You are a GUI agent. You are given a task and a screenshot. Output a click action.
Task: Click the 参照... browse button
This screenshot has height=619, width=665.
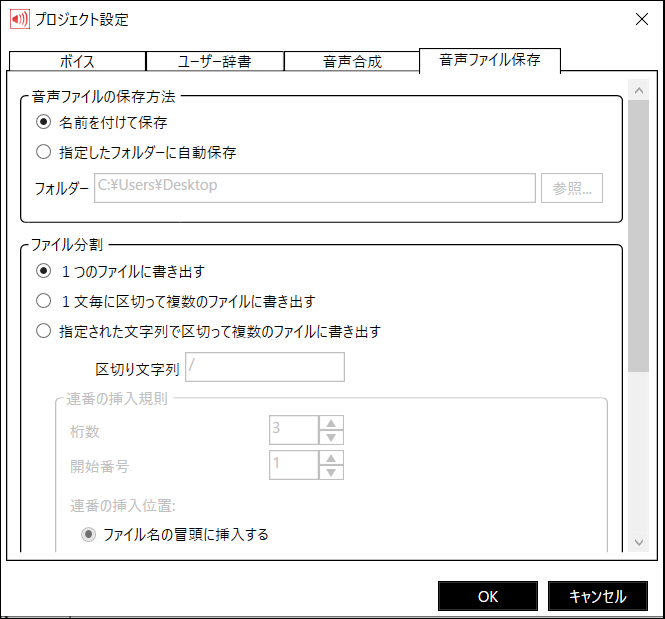pyautogui.click(x=572, y=188)
